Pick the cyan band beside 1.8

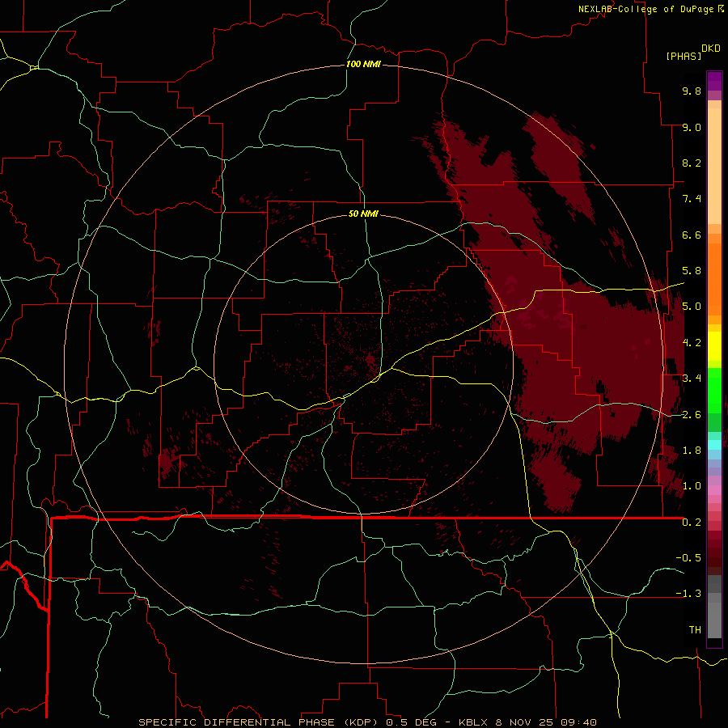pyautogui.click(x=714, y=445)
